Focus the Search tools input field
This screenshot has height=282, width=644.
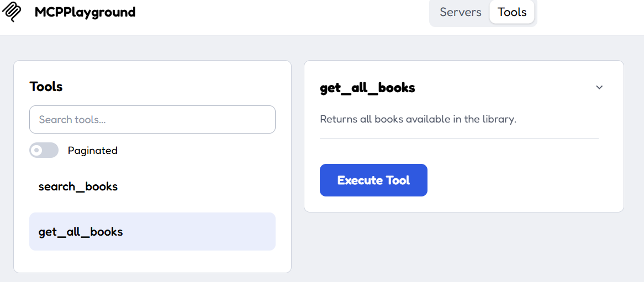point(152,119)
